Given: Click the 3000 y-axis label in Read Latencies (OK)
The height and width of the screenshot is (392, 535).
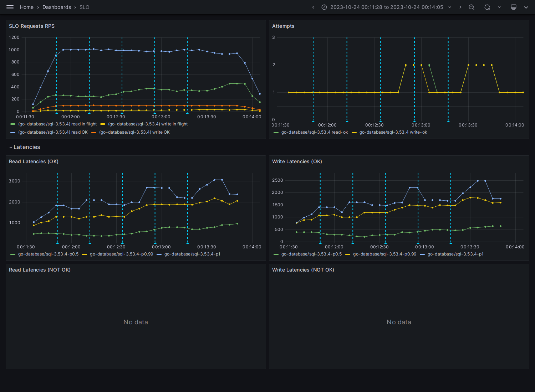Looking at the screenshot, I should [15, 181].
